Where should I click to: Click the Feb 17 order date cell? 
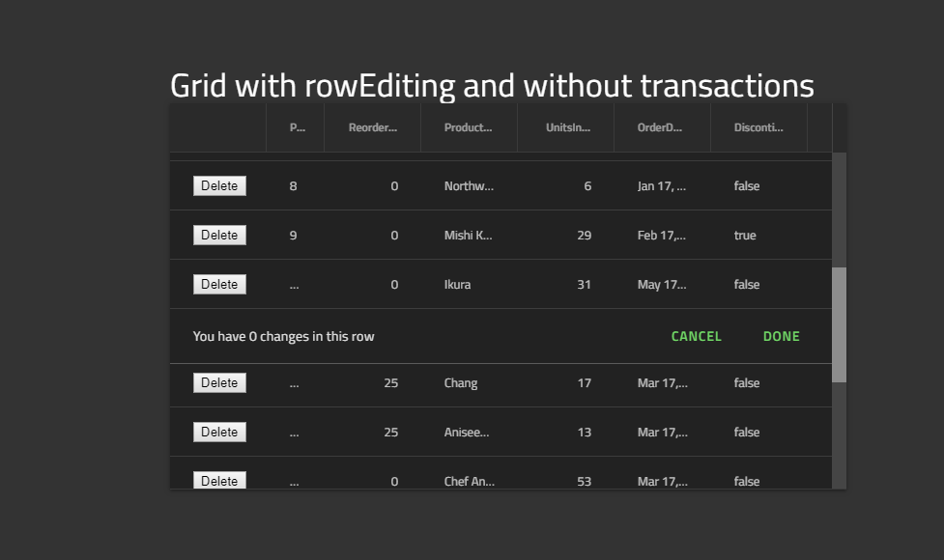pyautogui.click(x=661, y=235)
